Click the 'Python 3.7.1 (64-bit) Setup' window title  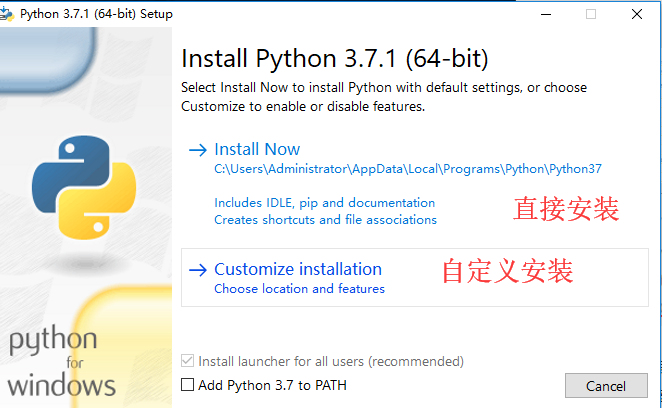point(97,14)
